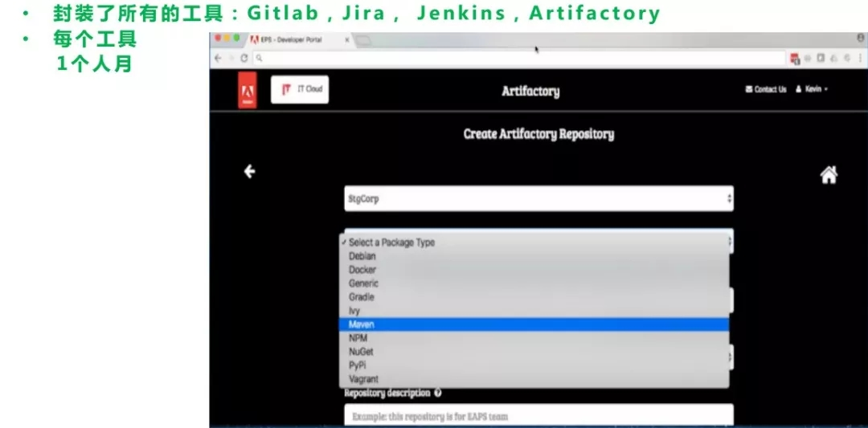
Task: Expand the Kevin user menu
Action: (x=812, y=89)
